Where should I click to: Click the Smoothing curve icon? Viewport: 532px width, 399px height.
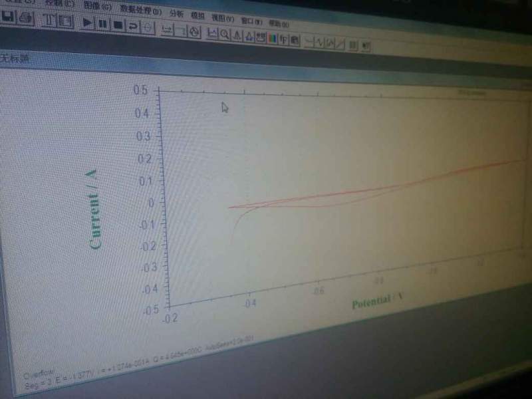[309, 41]
